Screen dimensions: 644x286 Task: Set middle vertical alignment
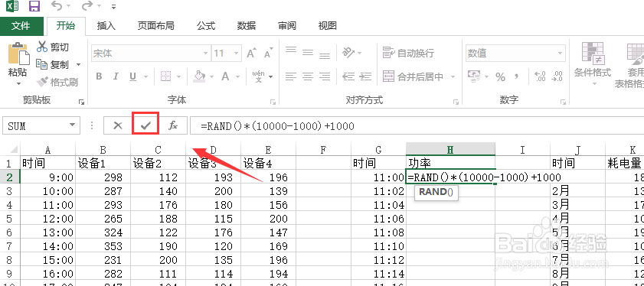coord(308,52)
